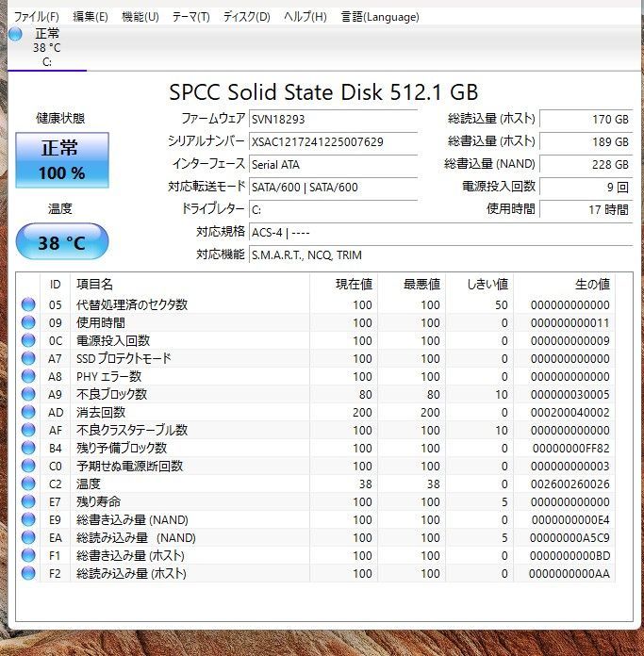Click the 38 °C temperature button
The image size is (644, 656).
(x=62, y=242)
